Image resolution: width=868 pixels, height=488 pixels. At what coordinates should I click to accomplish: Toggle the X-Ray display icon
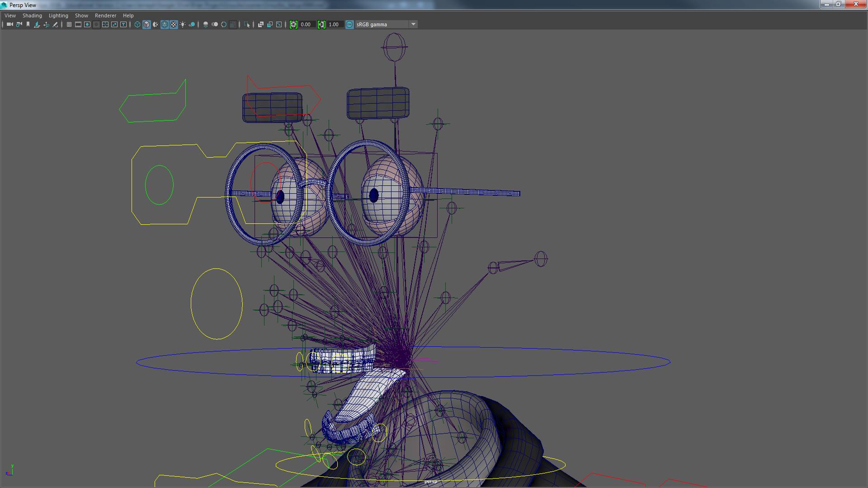pos(261,24)
